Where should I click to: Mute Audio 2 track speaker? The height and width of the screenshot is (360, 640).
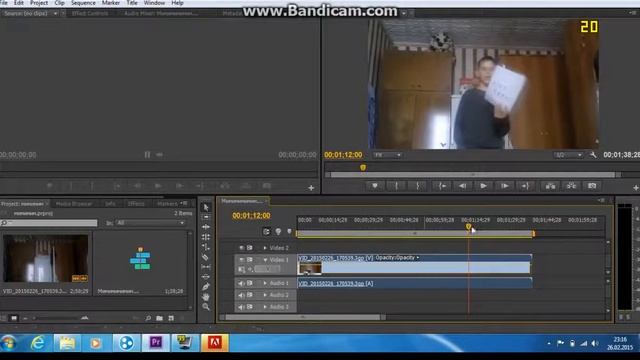click(x=241, y=295)
